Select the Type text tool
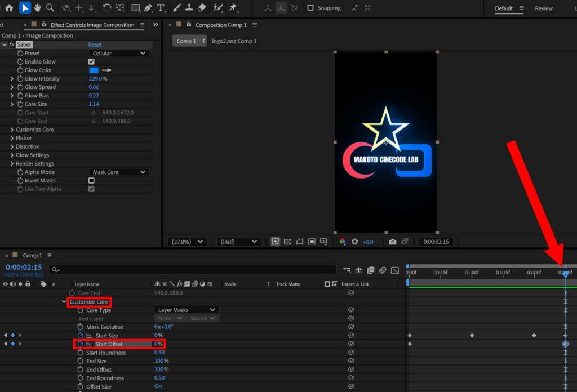 tap(161, 8)
